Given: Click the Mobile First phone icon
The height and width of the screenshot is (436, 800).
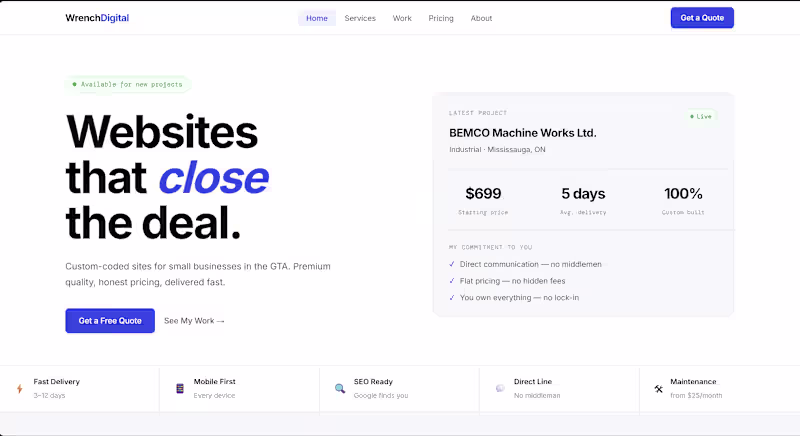Looking at the screenshot, I should (x=180, y=389).
